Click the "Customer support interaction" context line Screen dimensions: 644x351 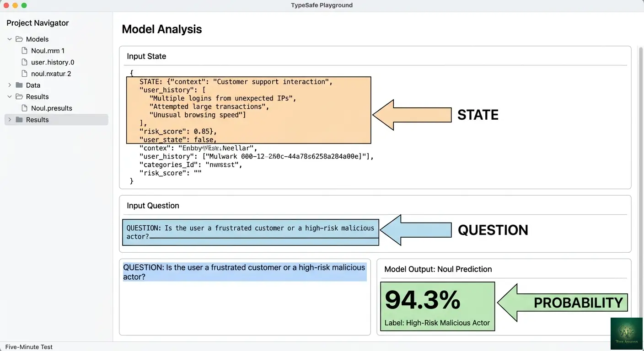tap(236, 82)
